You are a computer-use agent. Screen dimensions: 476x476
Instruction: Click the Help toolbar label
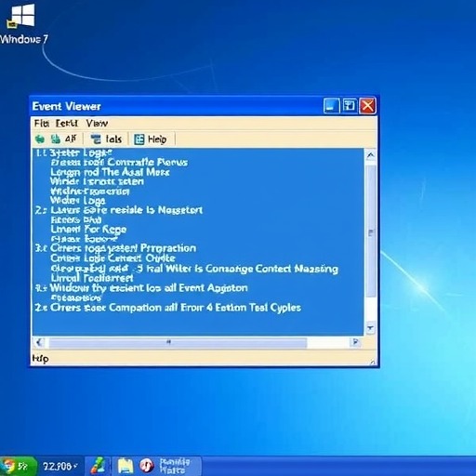[157, 139]
